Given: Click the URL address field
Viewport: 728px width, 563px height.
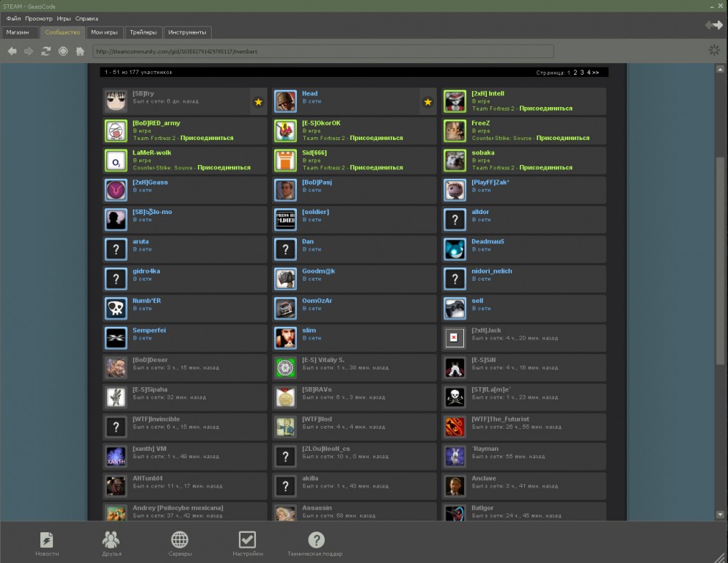Looking at the screenshot, I should pos(323,51).
